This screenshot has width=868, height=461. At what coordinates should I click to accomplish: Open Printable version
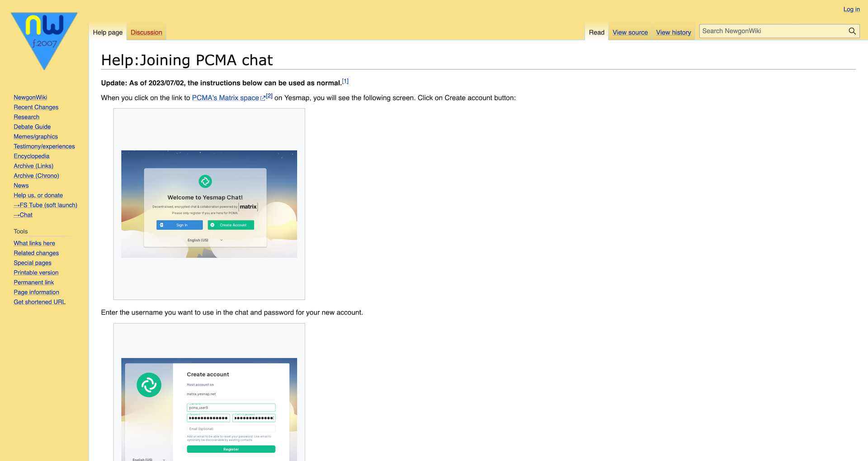[36, 273]
